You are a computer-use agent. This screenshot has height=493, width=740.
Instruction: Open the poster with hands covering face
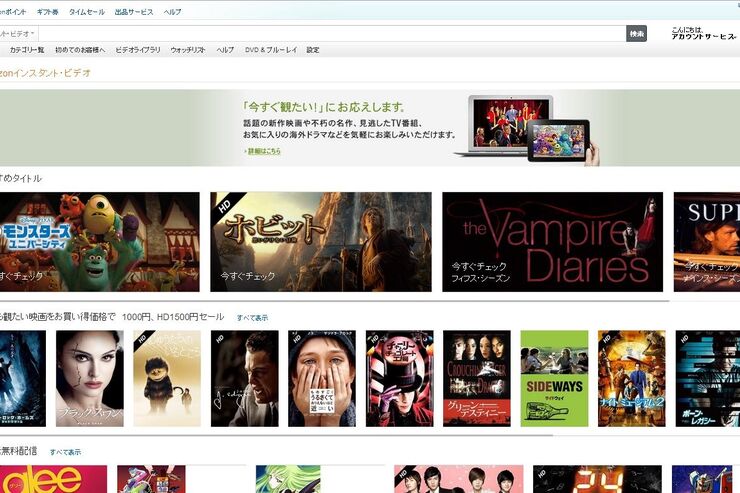point(322,378)
